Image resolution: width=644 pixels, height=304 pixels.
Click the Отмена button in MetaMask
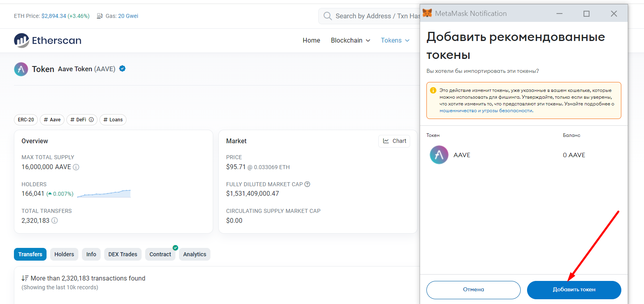pos(473,290)
